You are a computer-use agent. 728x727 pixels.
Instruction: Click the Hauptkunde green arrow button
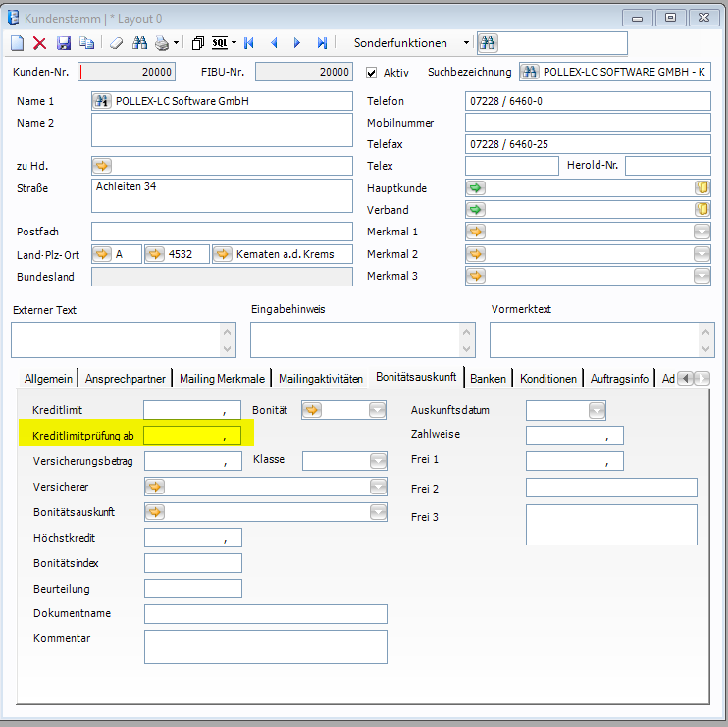click(476, 187)
